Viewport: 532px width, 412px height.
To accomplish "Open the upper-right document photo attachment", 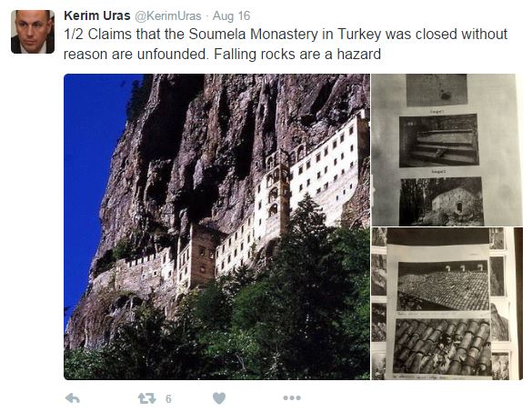I will (447, 150).
